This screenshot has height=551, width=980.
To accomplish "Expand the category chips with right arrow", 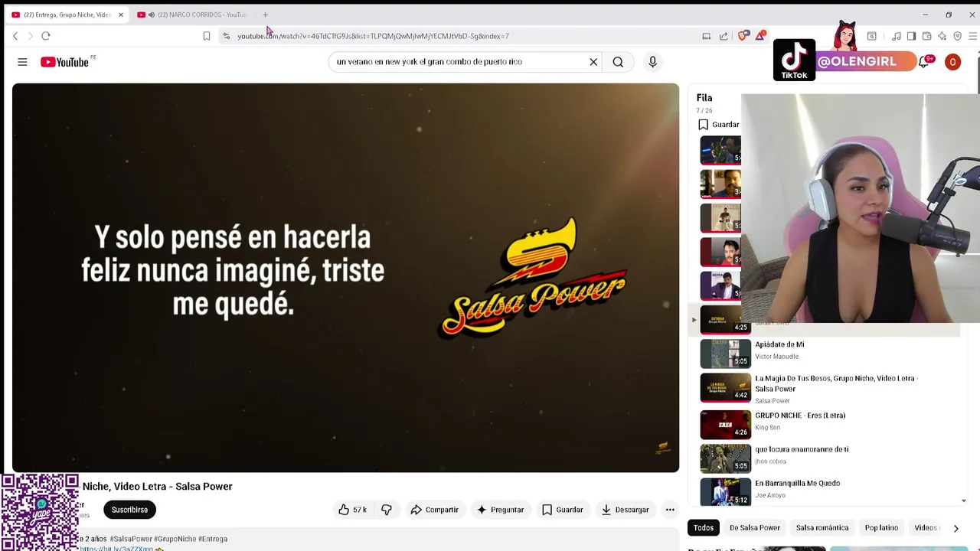I will (955, 528).
